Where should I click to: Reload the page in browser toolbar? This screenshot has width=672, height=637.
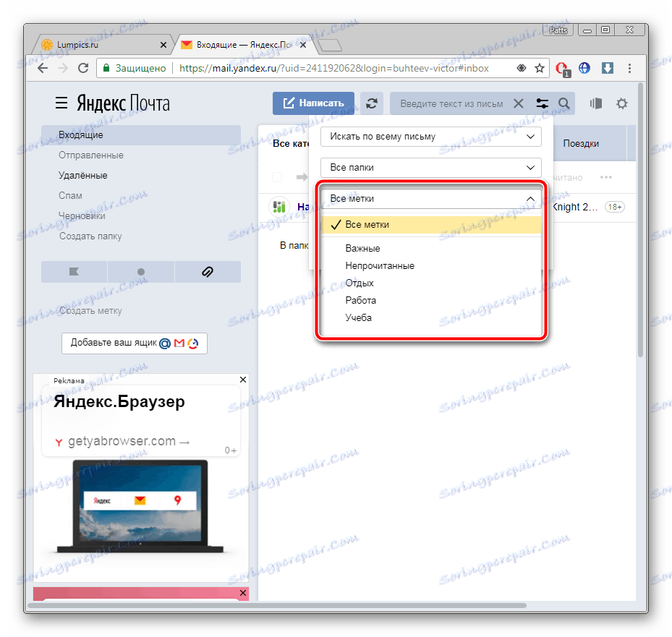(x=83, y=68)
